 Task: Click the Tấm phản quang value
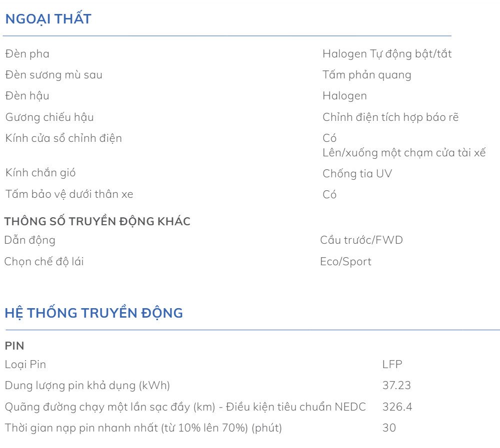[x=367, y=75]
